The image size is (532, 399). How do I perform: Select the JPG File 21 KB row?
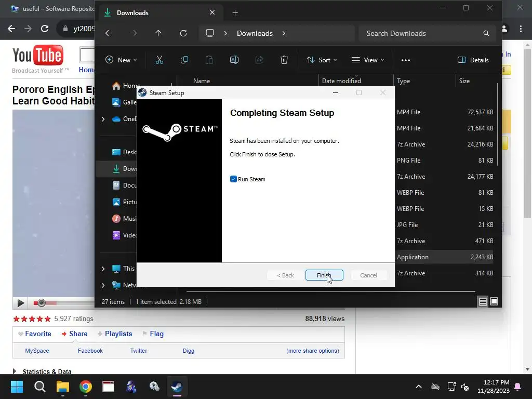(445, 225)
